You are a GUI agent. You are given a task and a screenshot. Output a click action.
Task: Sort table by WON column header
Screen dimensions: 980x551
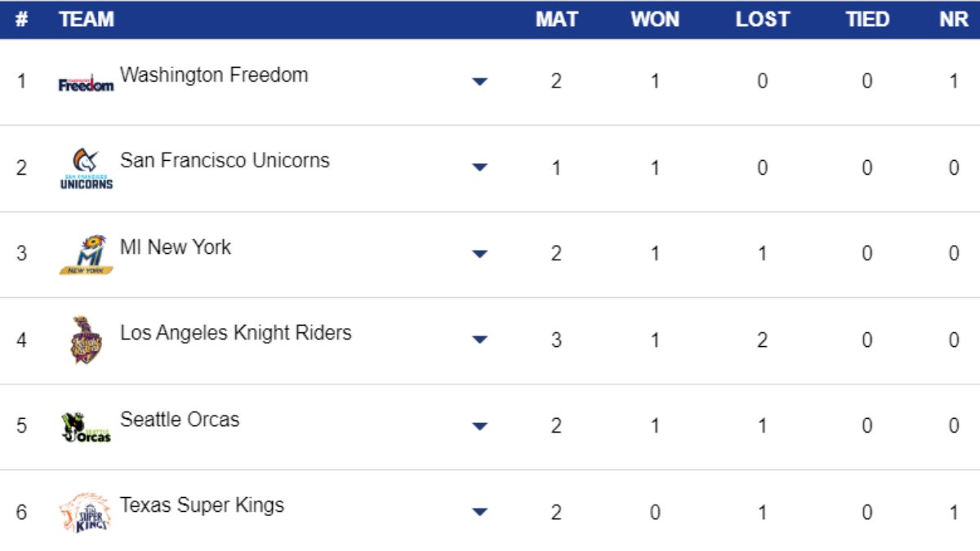[655, 20]
